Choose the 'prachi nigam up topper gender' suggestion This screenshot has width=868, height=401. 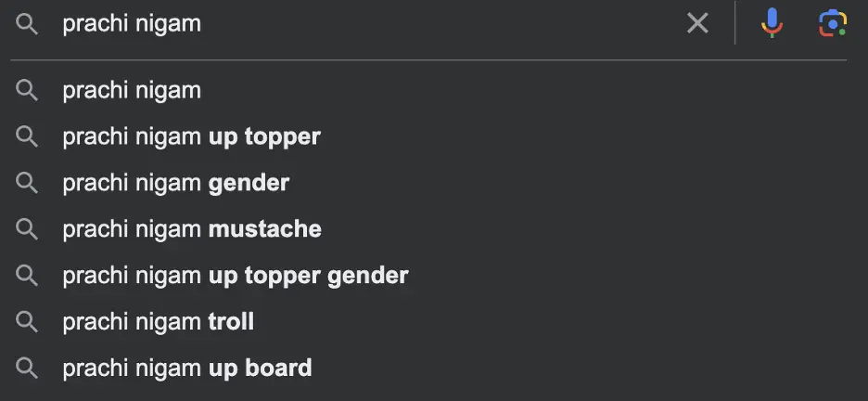(x=236, y=276)
